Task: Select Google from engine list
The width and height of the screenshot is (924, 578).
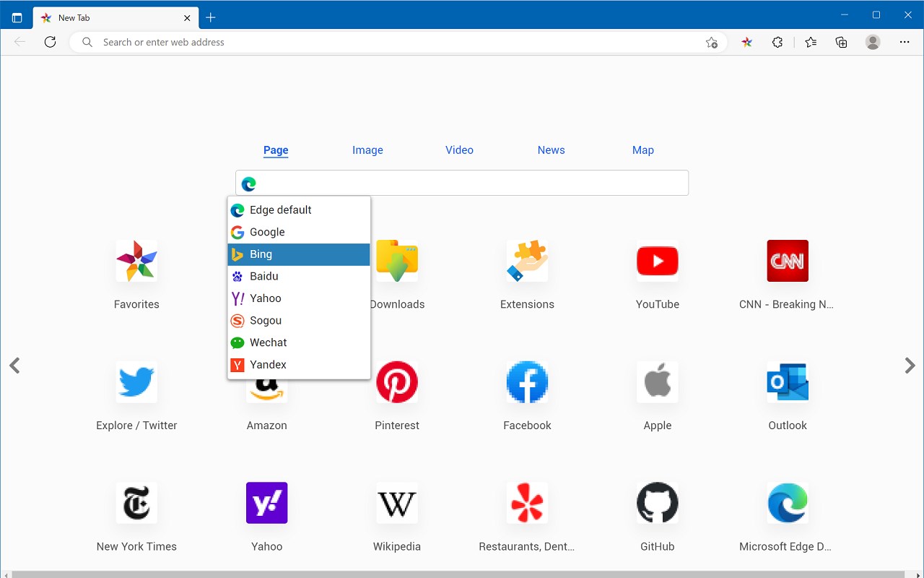Action: tap(299, 232)
